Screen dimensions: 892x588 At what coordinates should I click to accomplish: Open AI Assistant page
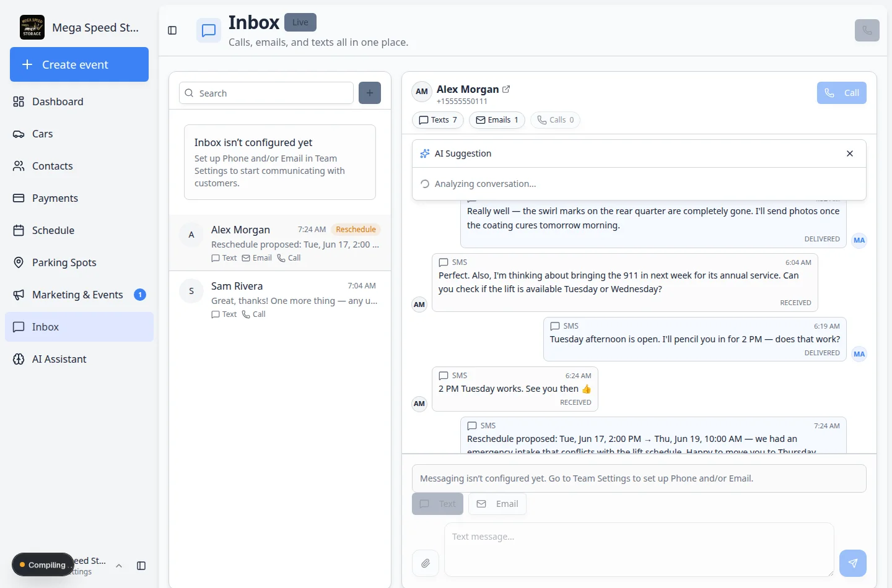[79, 359]
